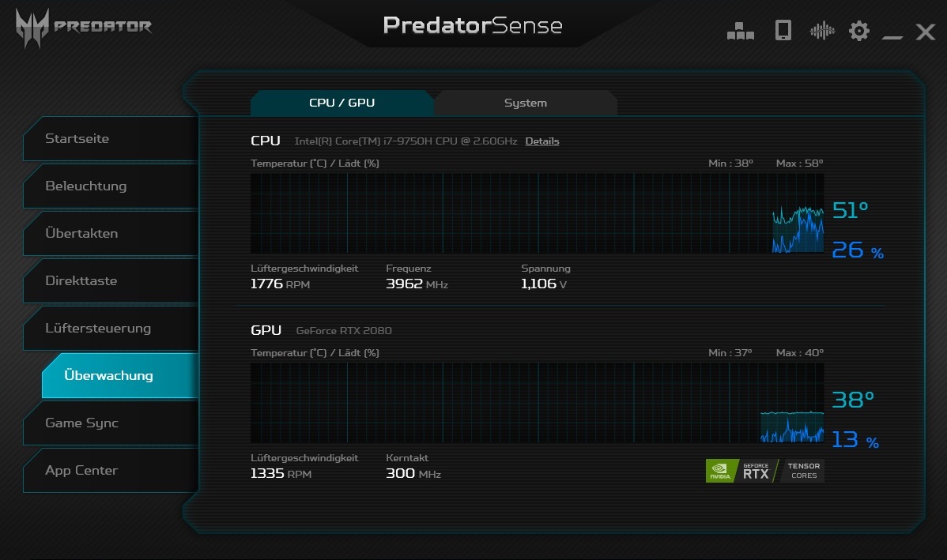Close the PredatorSense window
Screen dimensions: 947x560
[925, 32]
